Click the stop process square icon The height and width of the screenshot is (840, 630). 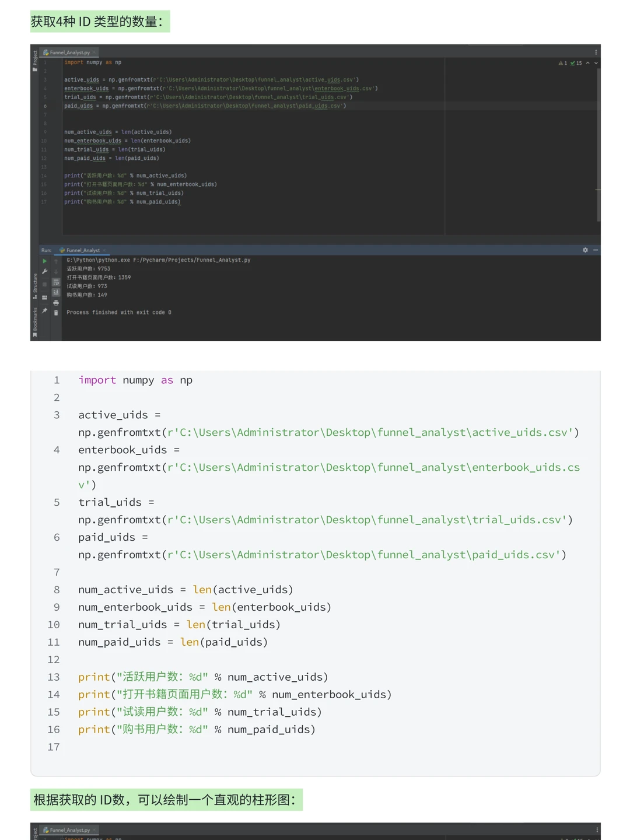44,285
